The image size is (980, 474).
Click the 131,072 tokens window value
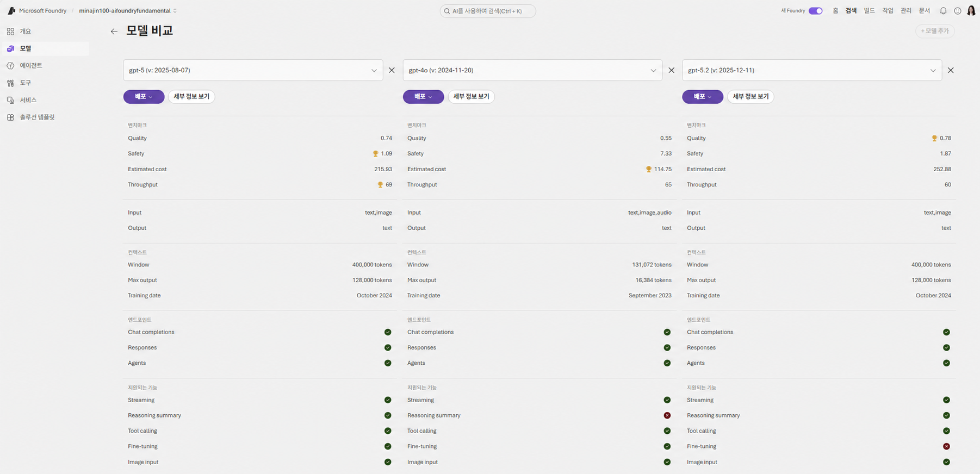[x=652, y=265]
